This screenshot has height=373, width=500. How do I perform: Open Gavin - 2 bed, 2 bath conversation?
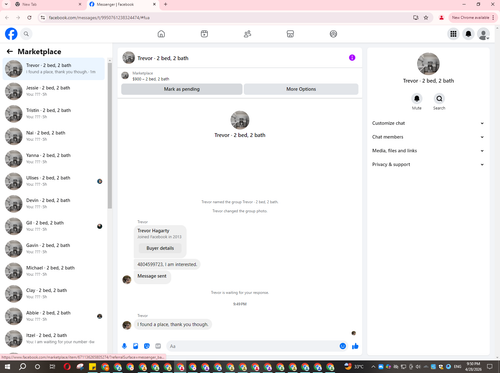[x=54, y=249]
